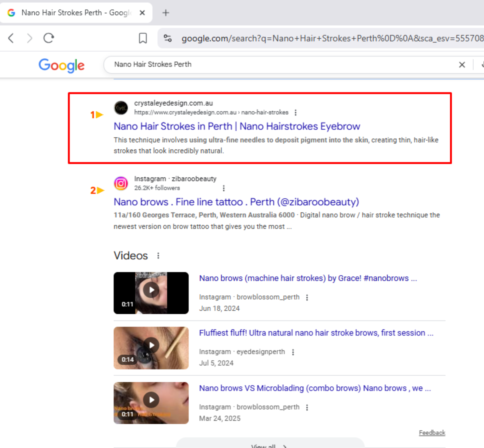This screenshot has height=448, width=484.
Task: Click the Feedback link under videos
Action: click(432, 433)
